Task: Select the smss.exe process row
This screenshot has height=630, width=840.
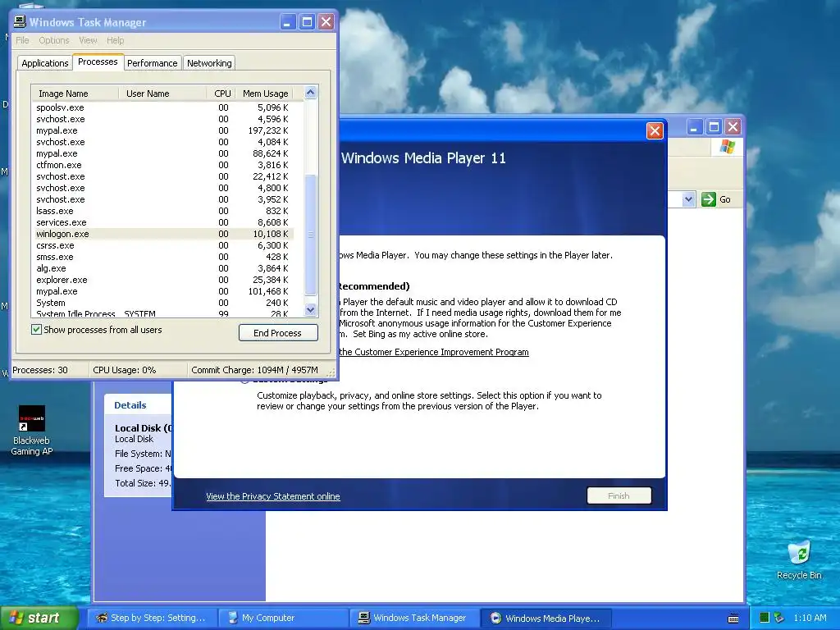Action: point(162,257)
